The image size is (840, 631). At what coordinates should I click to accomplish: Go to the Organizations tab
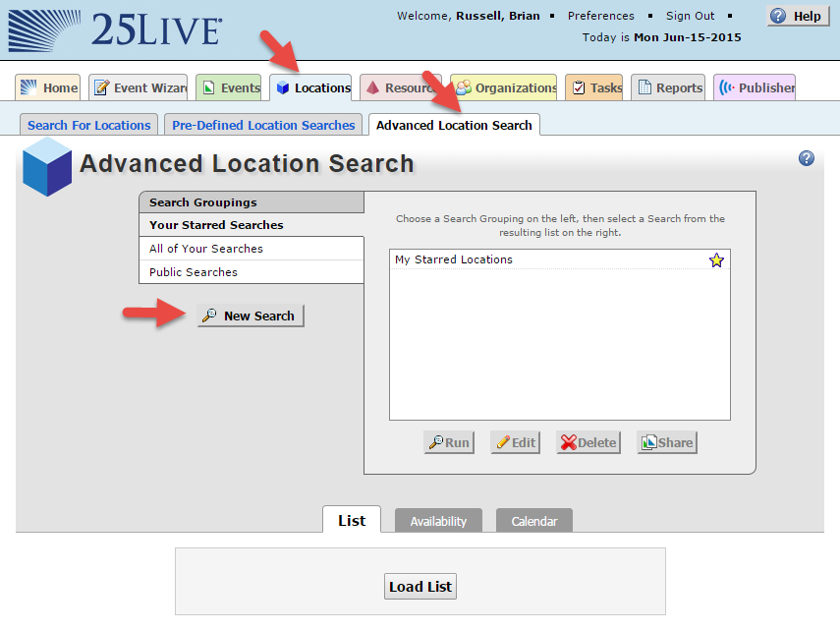(504, 87)
